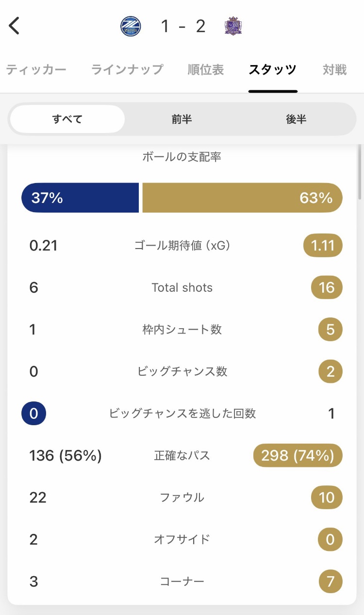This screenshot has height=615, width=364.
Task: Switch stats to 後半
Action: point(296,119)
